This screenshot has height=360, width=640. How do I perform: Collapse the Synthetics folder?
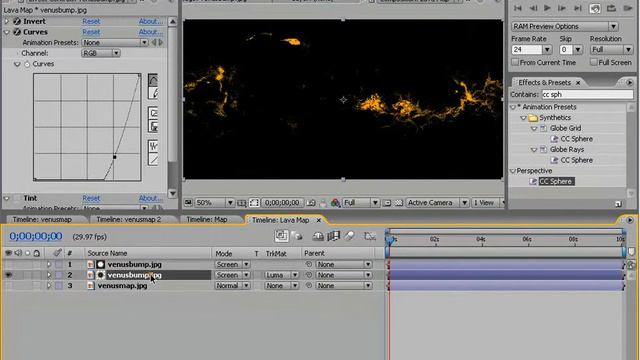click(x=523, y=118)
